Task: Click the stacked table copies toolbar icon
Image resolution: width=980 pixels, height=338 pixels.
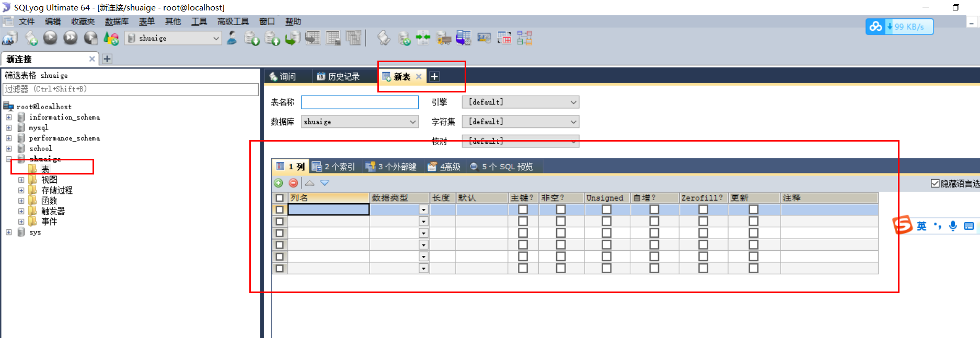Action: coord(353,38)
